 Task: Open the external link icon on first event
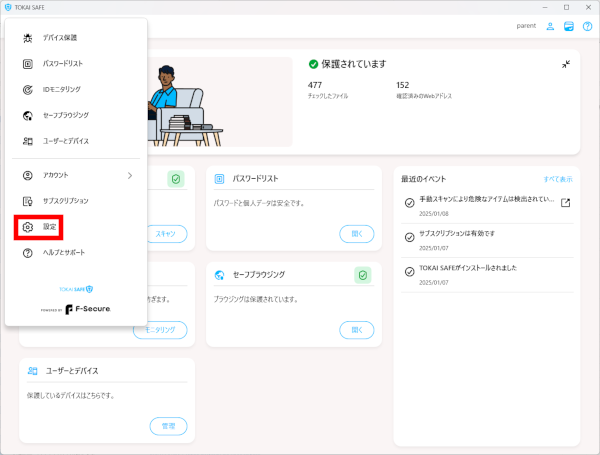pos(565,203)
